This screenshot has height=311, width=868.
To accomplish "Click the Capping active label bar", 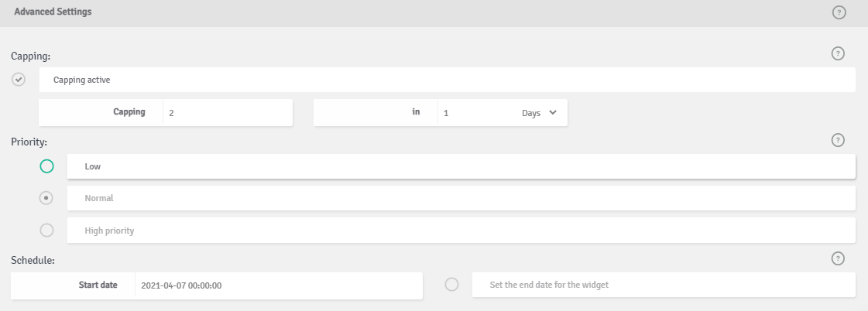I will 448,80.
